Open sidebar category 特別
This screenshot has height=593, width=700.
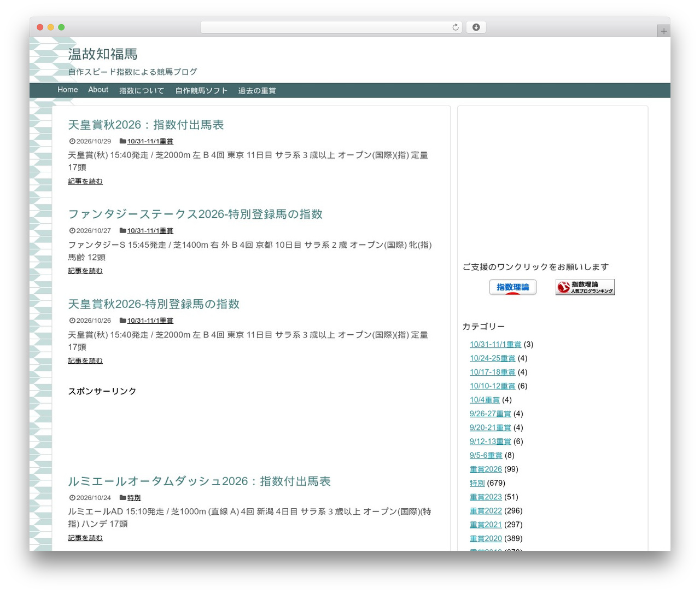477,483
